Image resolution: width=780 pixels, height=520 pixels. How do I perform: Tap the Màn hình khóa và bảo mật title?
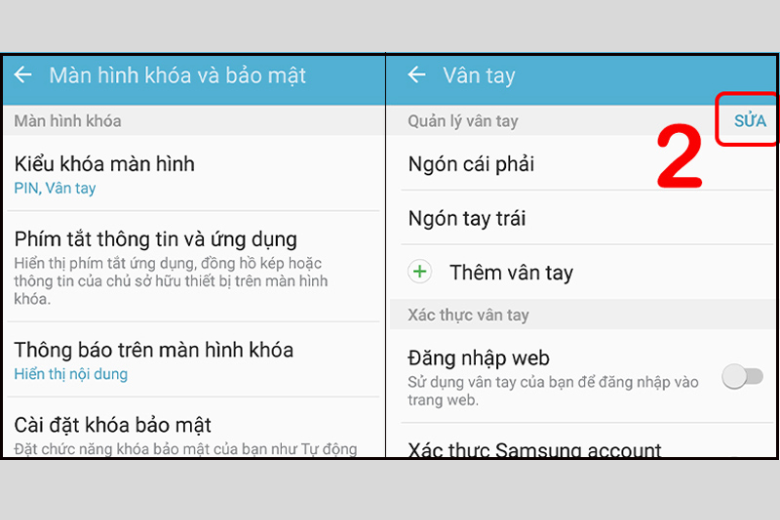(x=177, y=75)
